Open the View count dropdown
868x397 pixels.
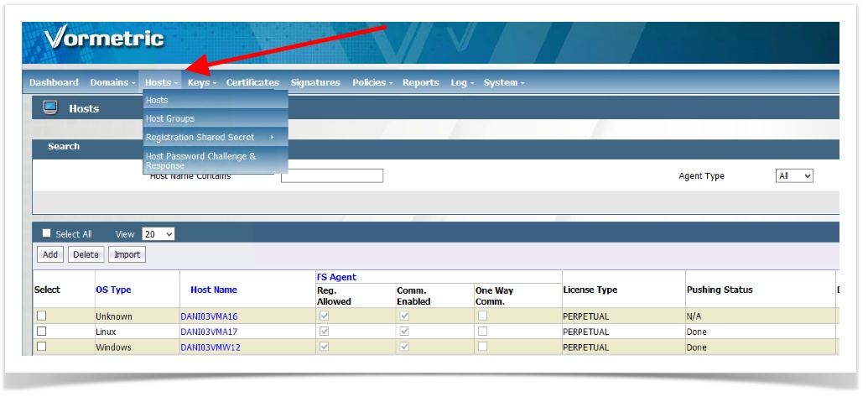coord(158,234)
